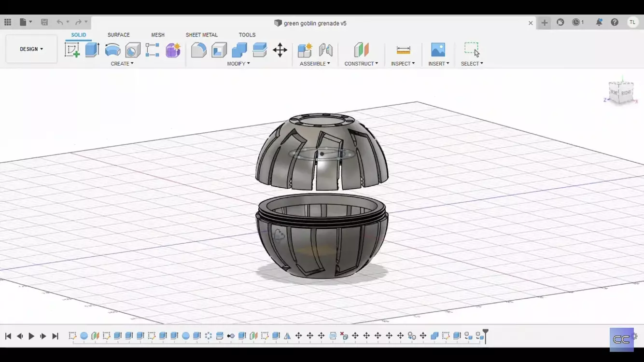This screenshot has height=362, width=644.
Task: Switch to the SHEET METAL tab
Action: pos(202,35)
